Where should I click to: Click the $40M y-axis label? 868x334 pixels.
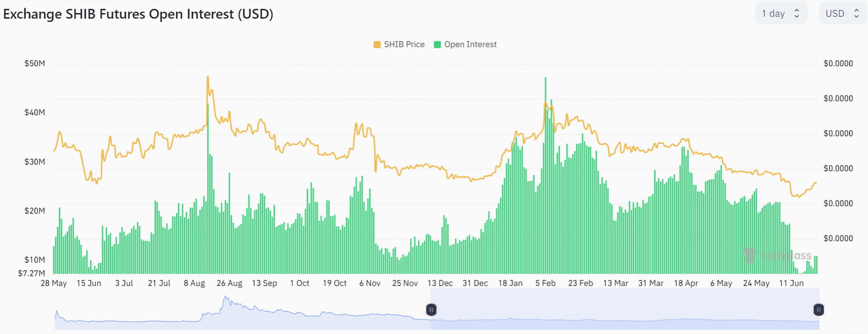pyautogui.click(x=35, y=112)
